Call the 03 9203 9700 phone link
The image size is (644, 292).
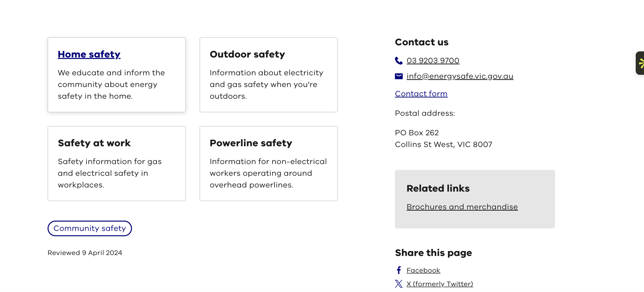[433, 61]
